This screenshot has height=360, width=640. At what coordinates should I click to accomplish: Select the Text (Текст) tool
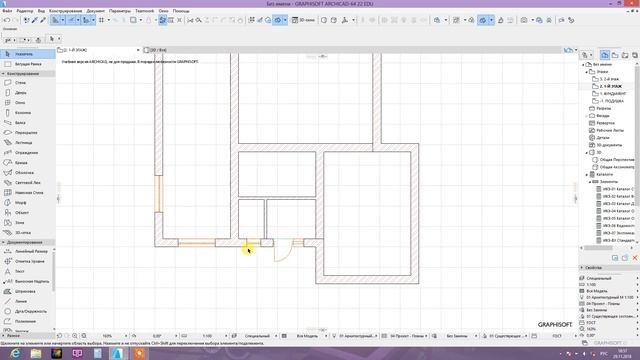coord(26,271)
